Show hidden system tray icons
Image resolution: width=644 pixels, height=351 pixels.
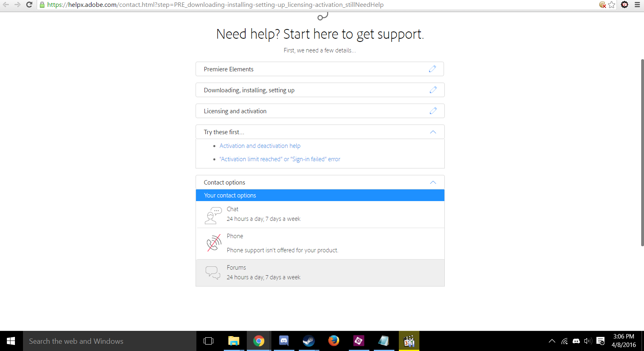[552, 341]
